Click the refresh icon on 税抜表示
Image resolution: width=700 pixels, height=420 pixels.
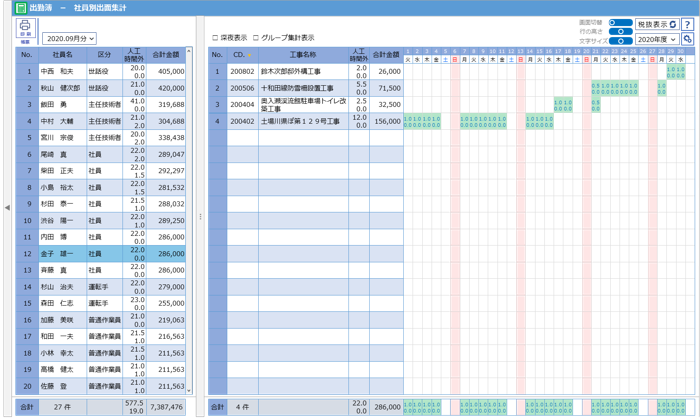click(x=673, y=24)
